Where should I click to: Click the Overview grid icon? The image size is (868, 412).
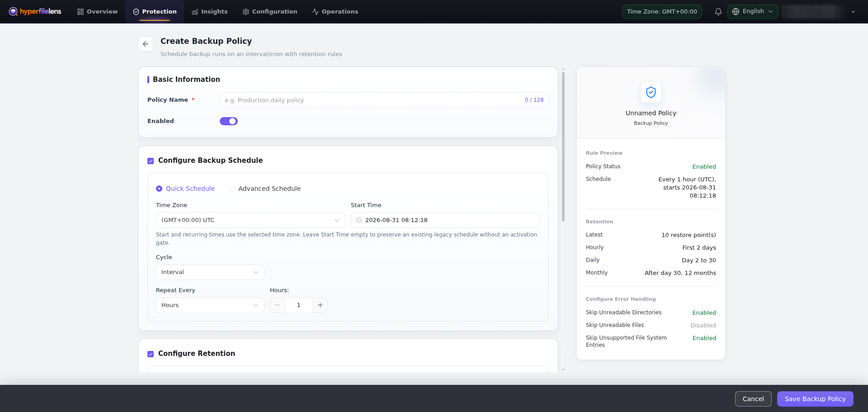point(80,12)
